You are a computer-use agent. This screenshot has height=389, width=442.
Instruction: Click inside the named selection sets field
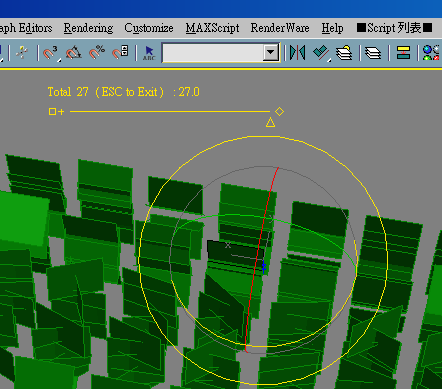point(213,53)
